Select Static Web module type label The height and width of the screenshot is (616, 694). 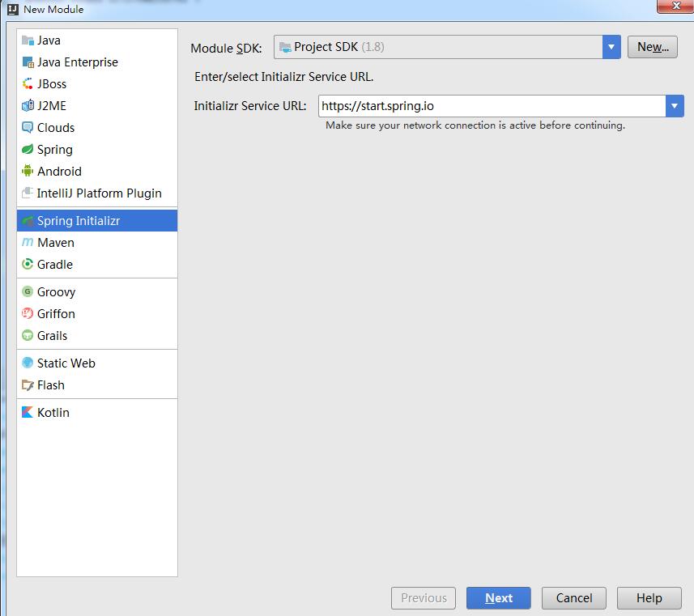click(66, 363)
